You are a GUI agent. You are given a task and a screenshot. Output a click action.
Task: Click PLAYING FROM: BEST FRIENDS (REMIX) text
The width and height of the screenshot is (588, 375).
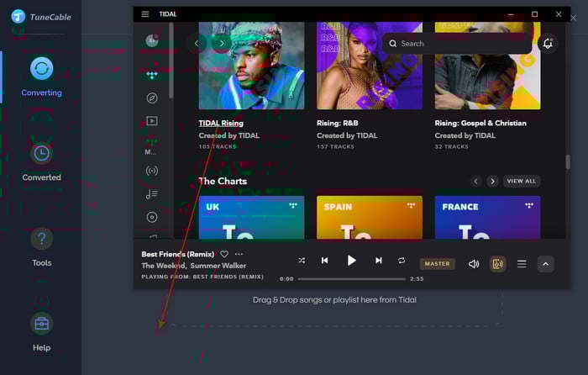click(202, 277)
